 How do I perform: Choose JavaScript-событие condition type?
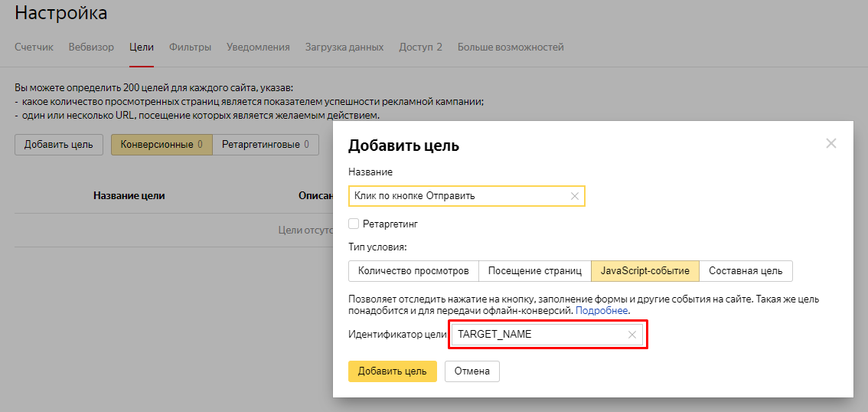coord(645,271)
